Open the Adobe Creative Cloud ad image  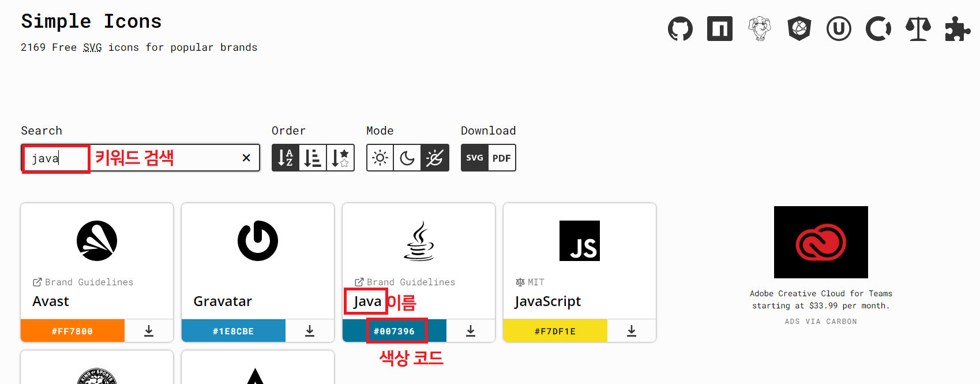point(821,242)
